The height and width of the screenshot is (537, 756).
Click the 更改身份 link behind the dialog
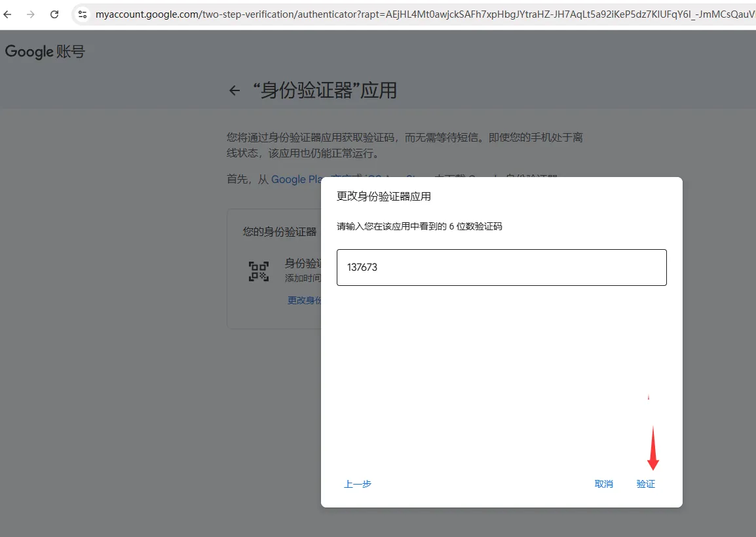pyautogui.click(x=304, y=300)
